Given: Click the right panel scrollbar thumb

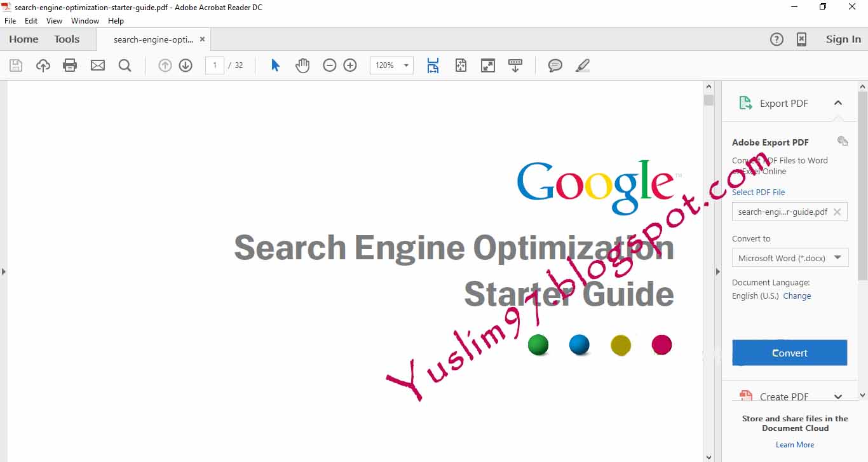Looking at the screenshot, I should tap(862, 186).
